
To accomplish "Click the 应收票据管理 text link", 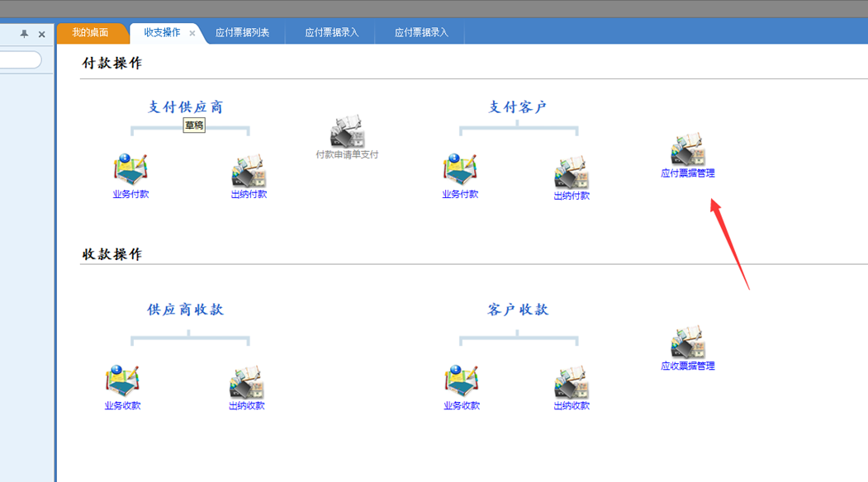I will coord(687,366).
